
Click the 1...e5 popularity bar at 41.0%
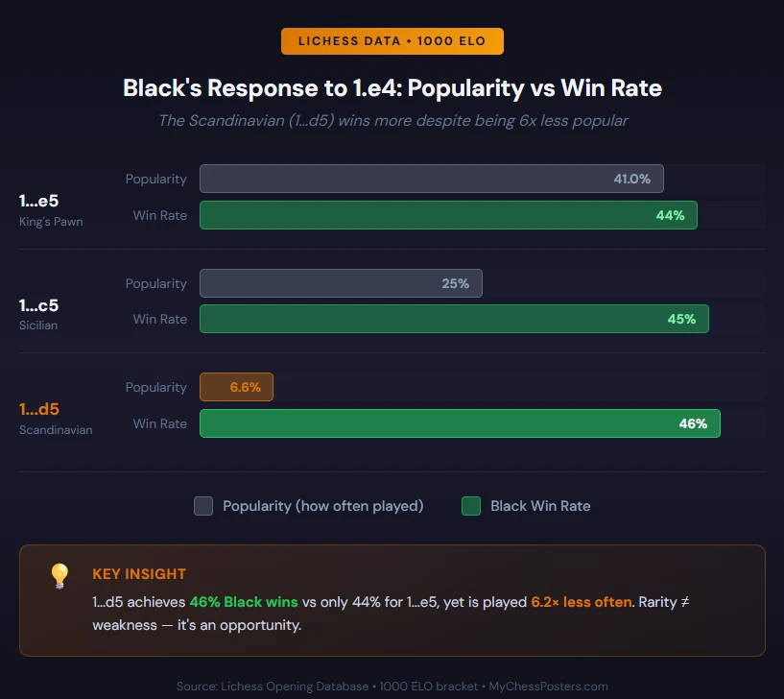(431, 180)
